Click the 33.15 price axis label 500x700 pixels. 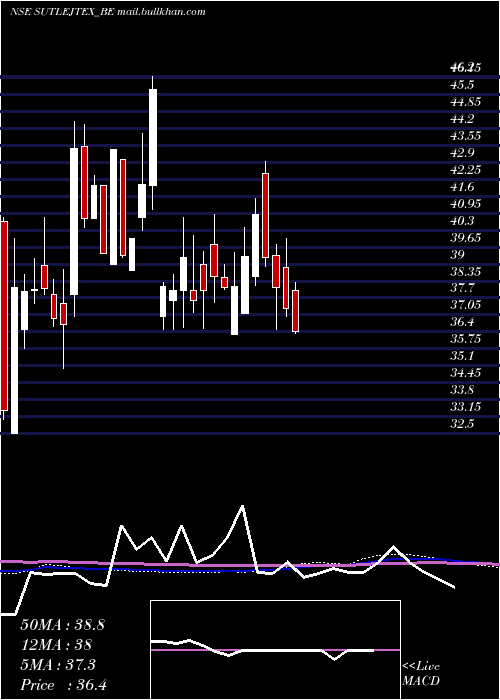click(466, 408)
